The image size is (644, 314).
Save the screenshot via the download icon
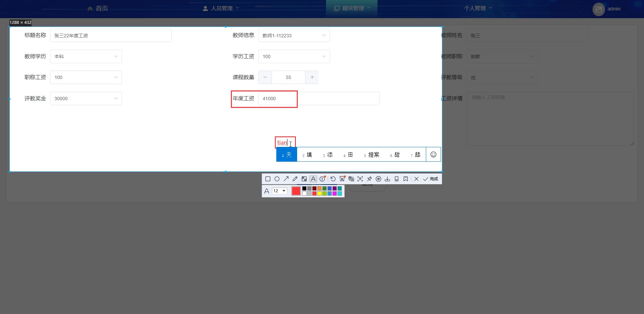(388, 179)
